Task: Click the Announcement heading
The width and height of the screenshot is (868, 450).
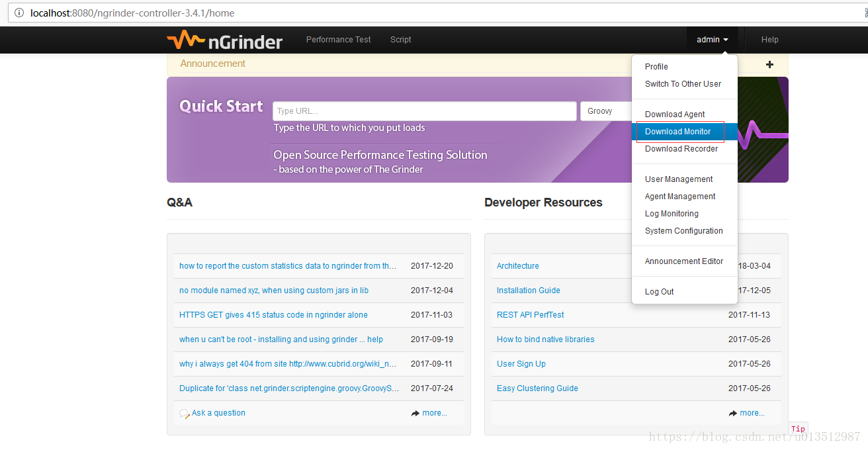Action: pos(212,64)
